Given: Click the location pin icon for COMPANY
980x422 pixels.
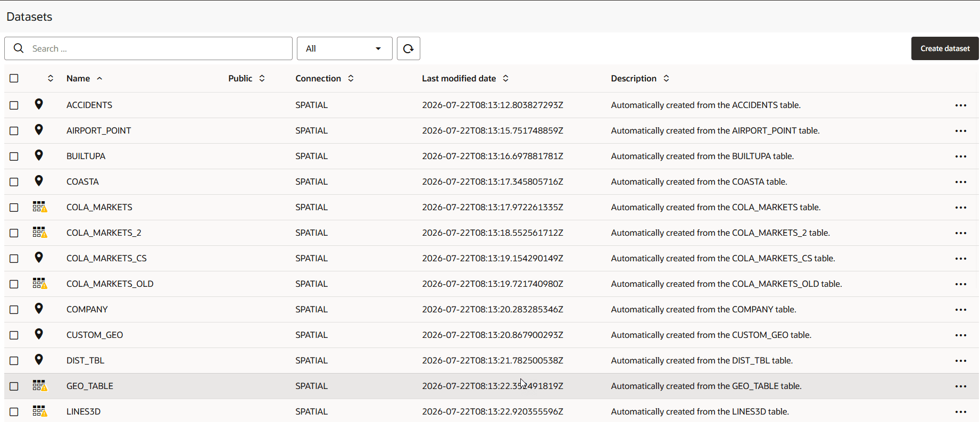Looking at the screenshot, I should [39, 309].
